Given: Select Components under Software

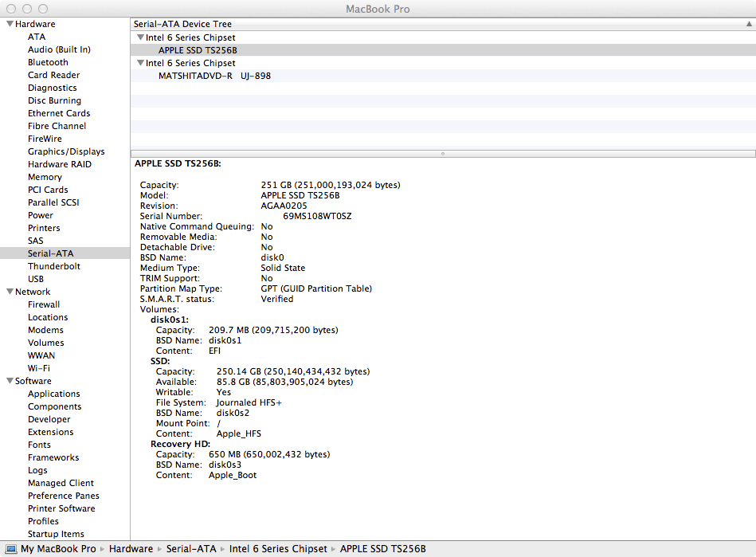Looking at the screenshot, I should point(54,406).
